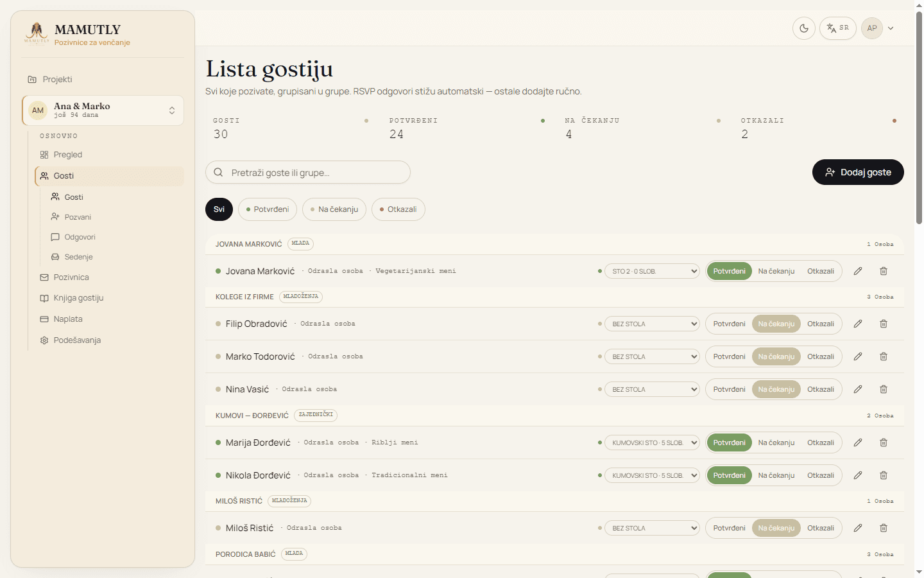The width and height of the screenshot is (924, 578).
Task: Open table dropdown for Marija Đorđević
Action: pyautogui.click(x=652, y=442)
